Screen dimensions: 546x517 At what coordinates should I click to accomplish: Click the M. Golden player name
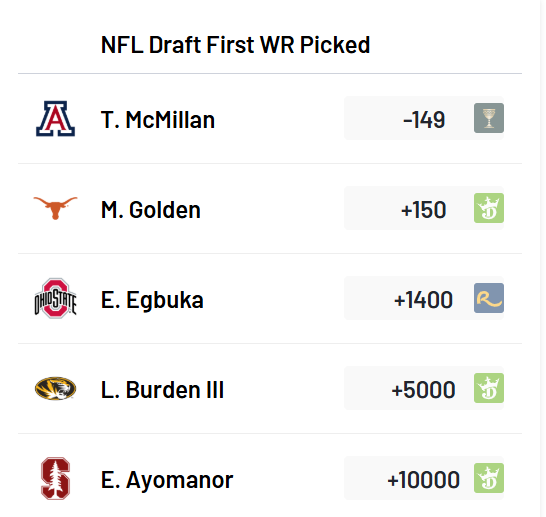151,210
